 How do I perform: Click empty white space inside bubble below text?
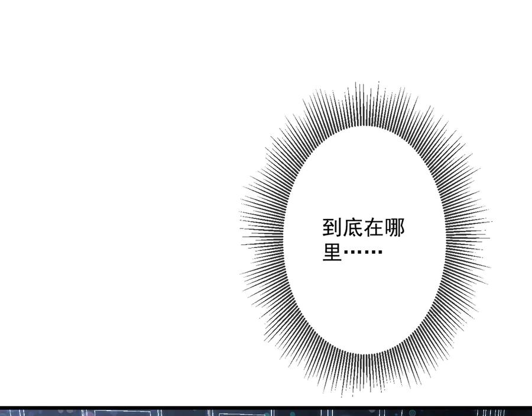point(364,308)
